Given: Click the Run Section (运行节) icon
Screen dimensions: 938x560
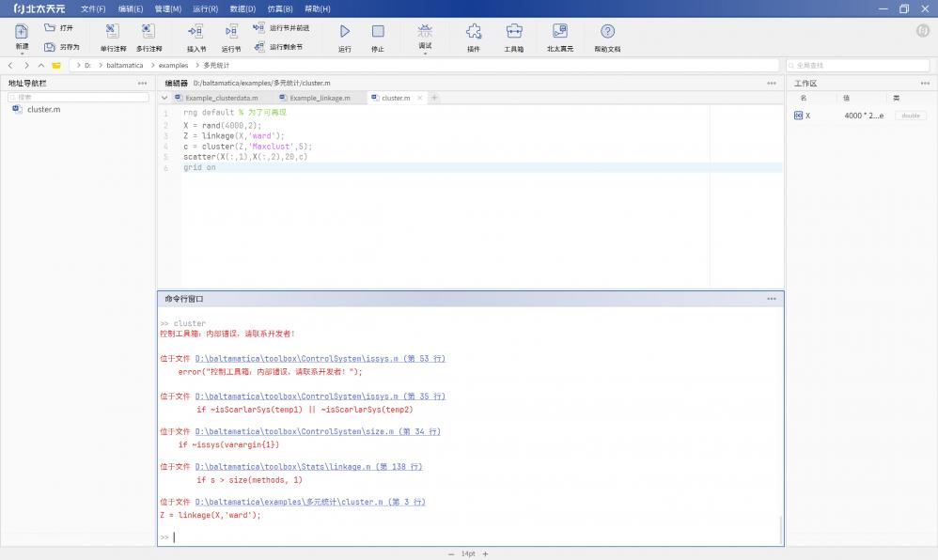Looking at the screenshot, I should point(231,32).
